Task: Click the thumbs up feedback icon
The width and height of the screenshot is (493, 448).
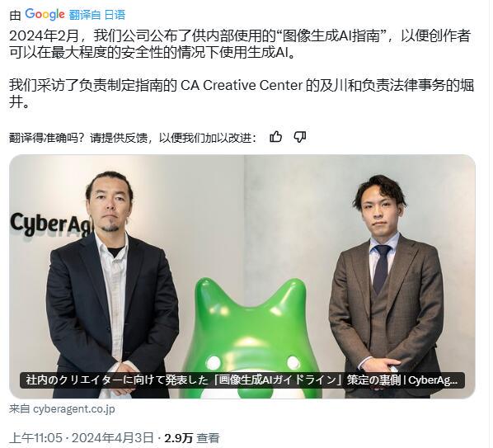Action: point(275,137)
